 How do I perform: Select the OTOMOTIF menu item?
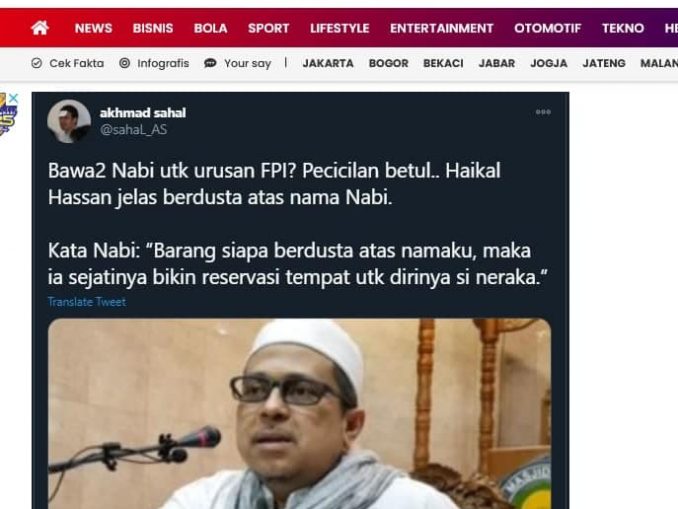[x=547, y=28]
